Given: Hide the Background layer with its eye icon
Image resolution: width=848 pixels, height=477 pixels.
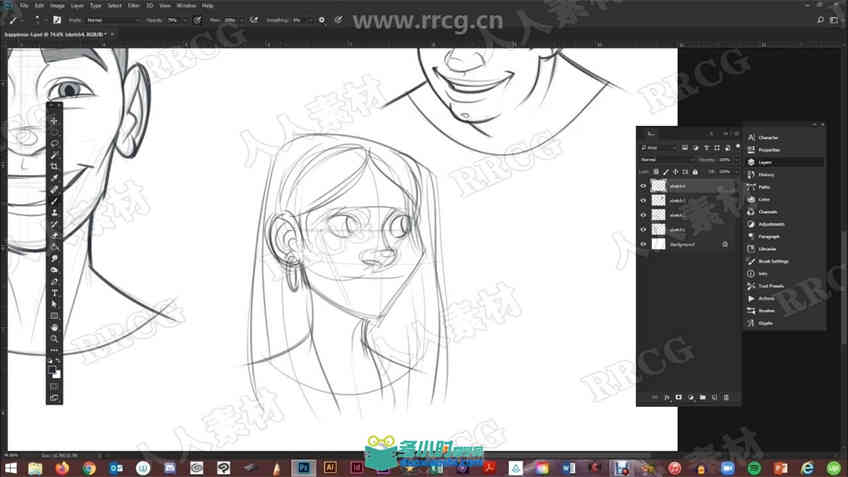Looking at the screenshot, I should tap(643, 244).
